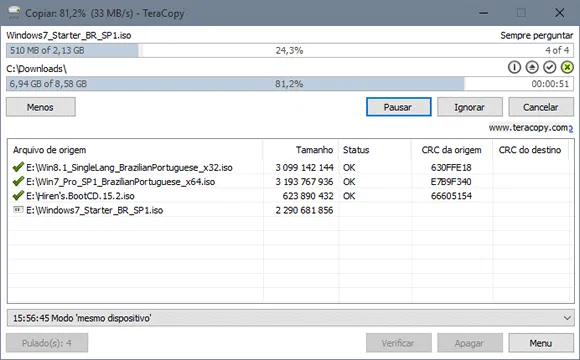Click green checkmark beside Win8.1_SingleLang iso
580x360 pixels.
click(x=18, y=167)
